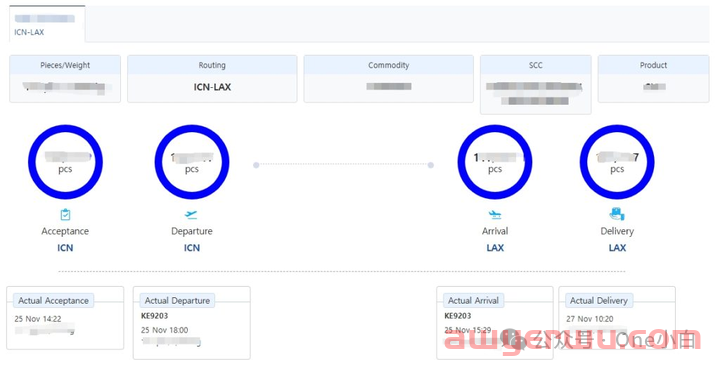
Task: Click ICN under Acceptance
Action: click(65, 248)
